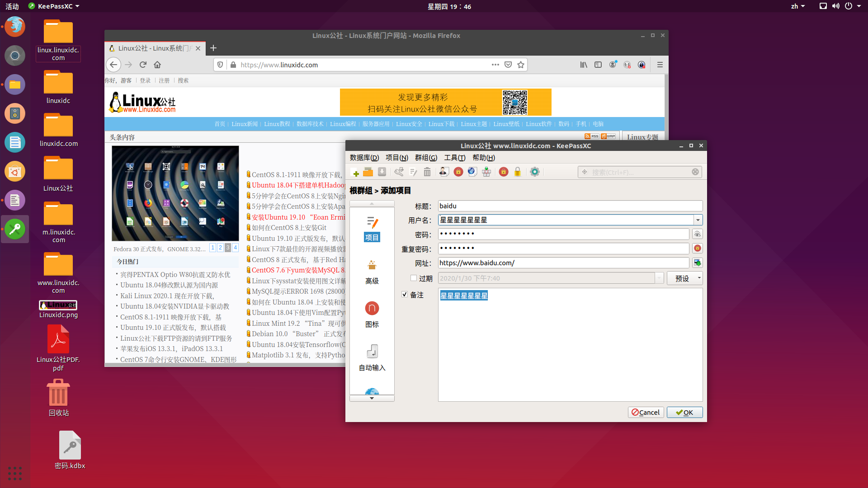Click the 网址 URL input field
Screen dimensions: 868x488
point(564,263)
